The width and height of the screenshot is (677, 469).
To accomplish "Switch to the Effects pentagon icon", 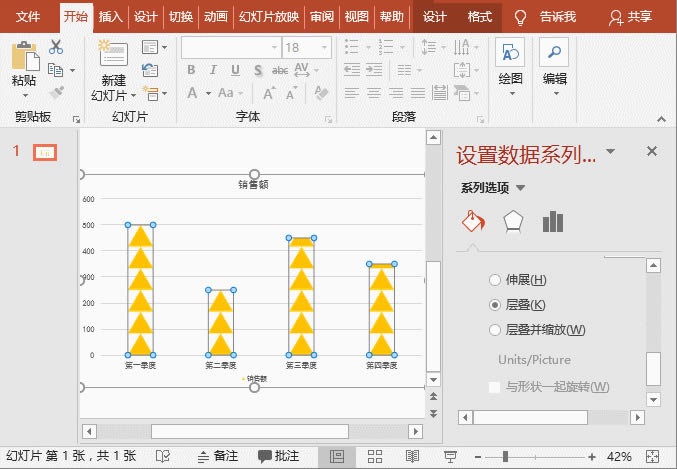I will [512, 221].
